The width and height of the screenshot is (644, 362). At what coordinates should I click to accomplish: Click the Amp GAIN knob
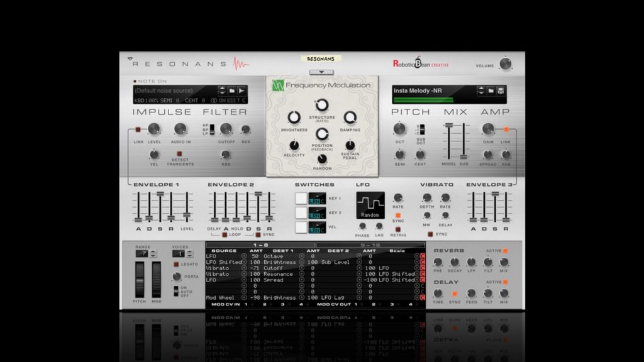(x=488, y=129)
